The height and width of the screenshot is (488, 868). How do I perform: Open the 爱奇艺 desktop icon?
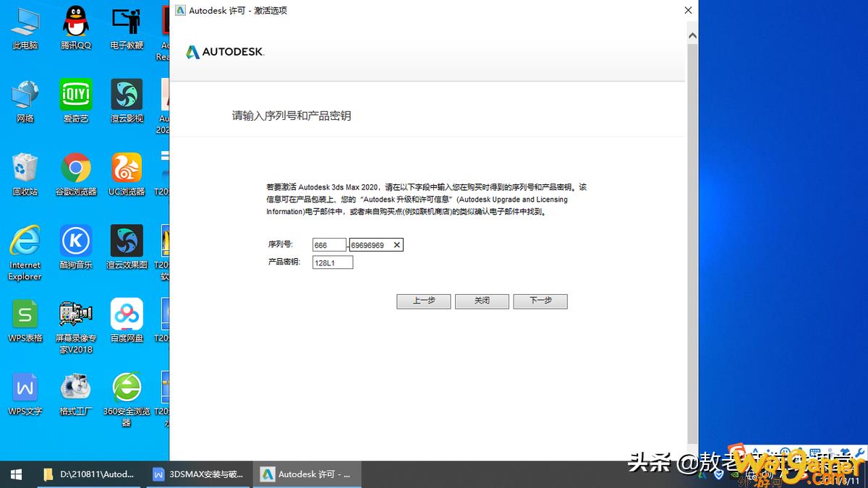pyautogui.click(x=75, y=101)
